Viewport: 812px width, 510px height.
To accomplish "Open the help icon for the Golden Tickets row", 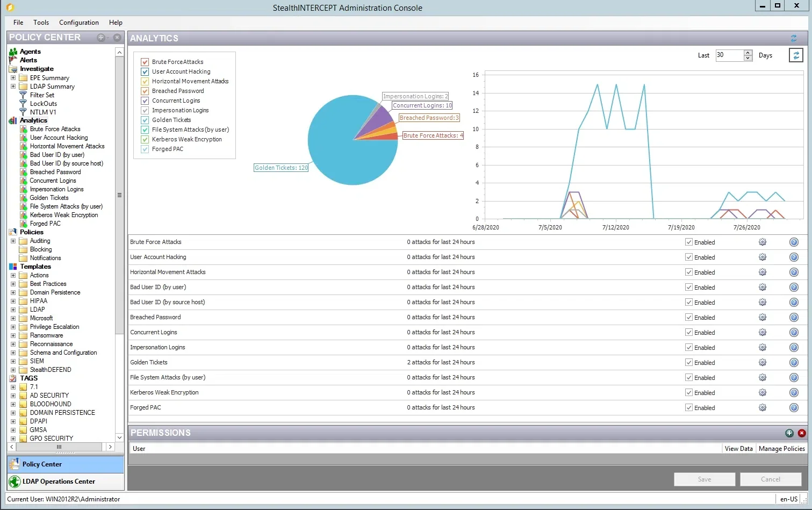I will pyautogui.click(x=794, y=363).
